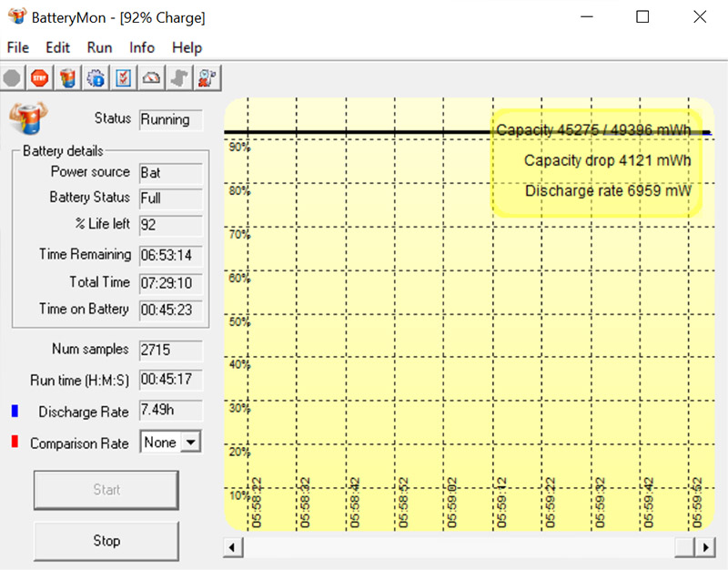Click the greyed-out puzzle-shaped toolbar icon
The height and width of the screenshot is (570, 728).
pyautogui.click(x=180, y=78)
